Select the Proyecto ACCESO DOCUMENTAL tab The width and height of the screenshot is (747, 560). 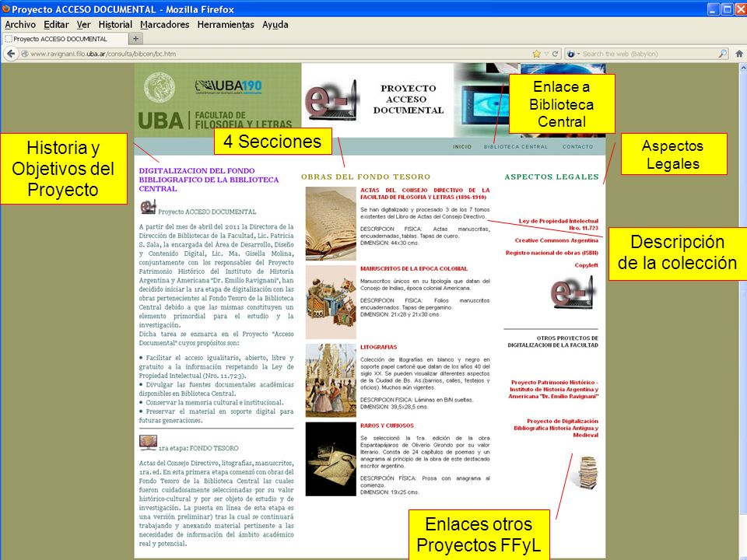(65, 39)
